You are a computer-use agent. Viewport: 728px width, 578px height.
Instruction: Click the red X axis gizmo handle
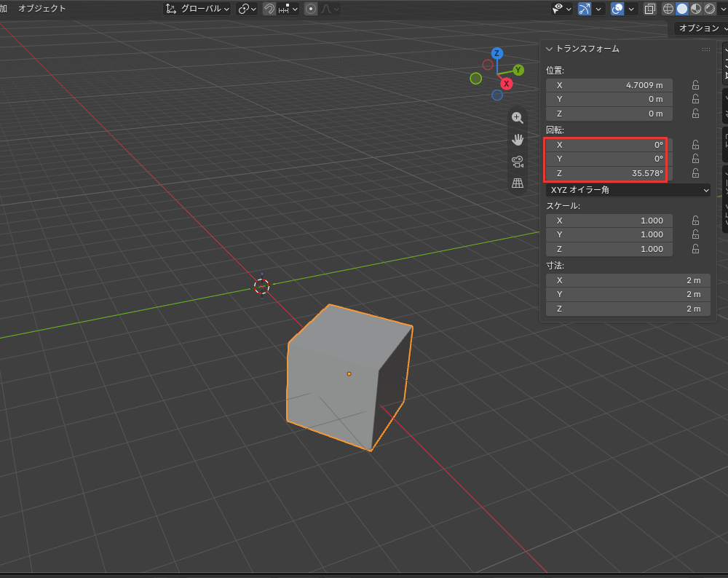(506, 84)
